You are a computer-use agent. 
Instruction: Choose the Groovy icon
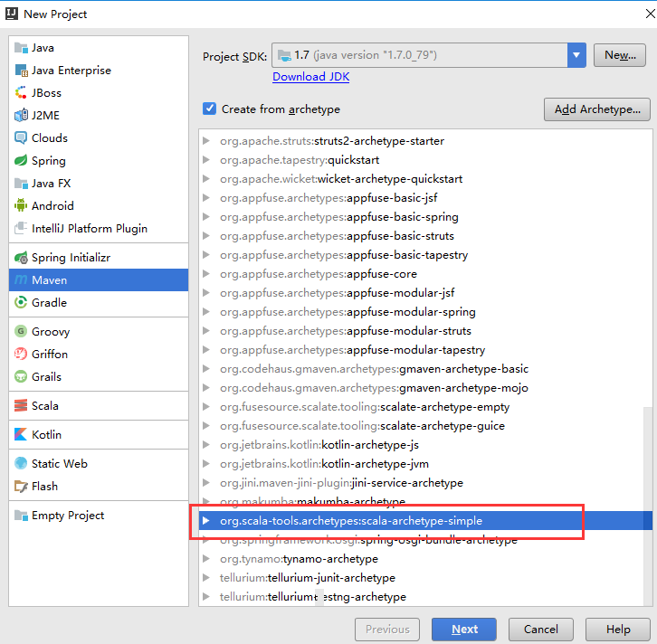(21, 332)
